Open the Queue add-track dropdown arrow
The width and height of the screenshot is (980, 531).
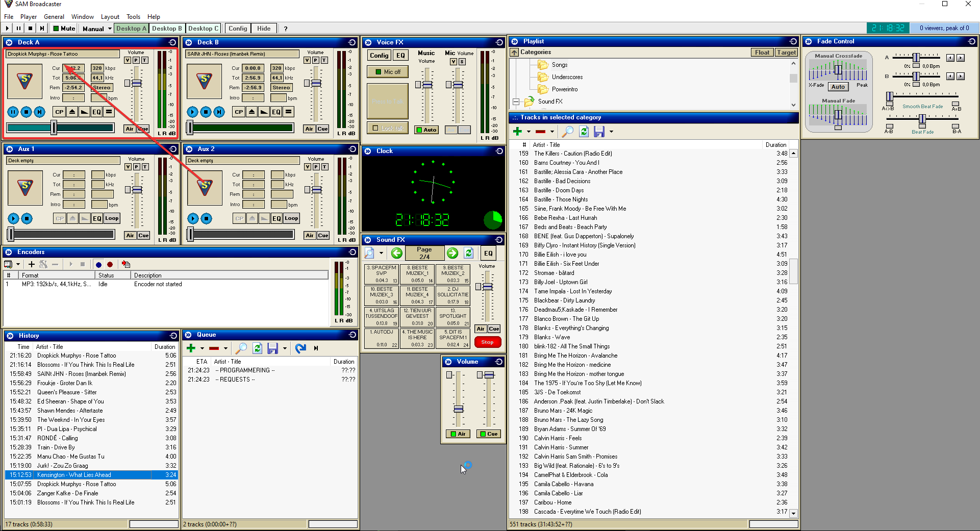(x=202, y=348)
